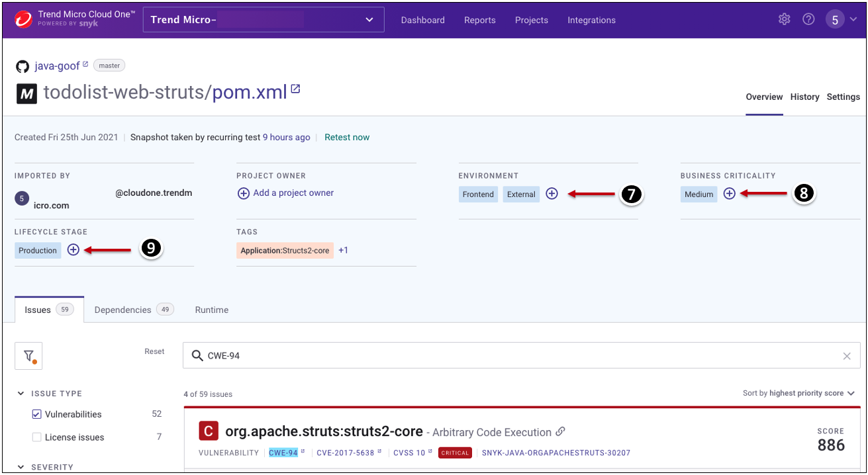
Task: Click the Production lifecycle tag
Action: tap(38, 251)
